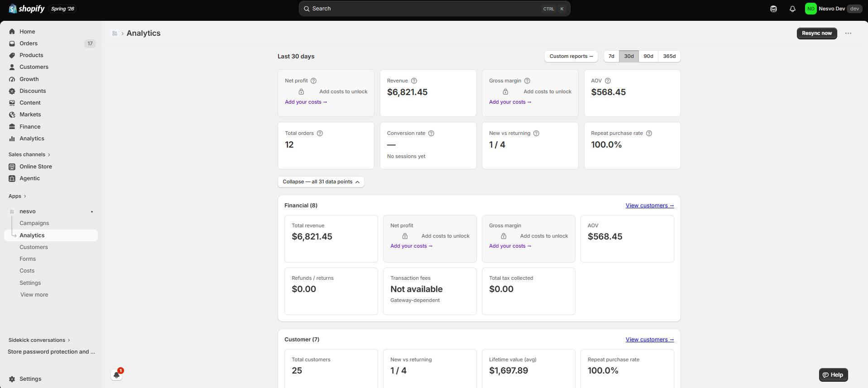Click the Shopify Analytics bar chart icon

pos(12,139)
